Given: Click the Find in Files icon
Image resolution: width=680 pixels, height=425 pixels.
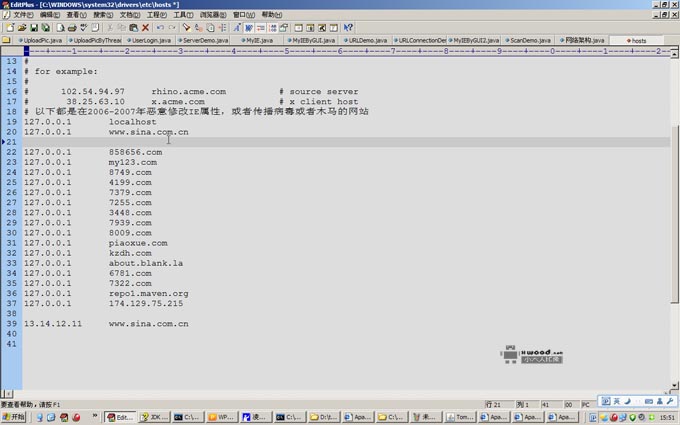Looking at the screenshot, I should tap(210, 28).
